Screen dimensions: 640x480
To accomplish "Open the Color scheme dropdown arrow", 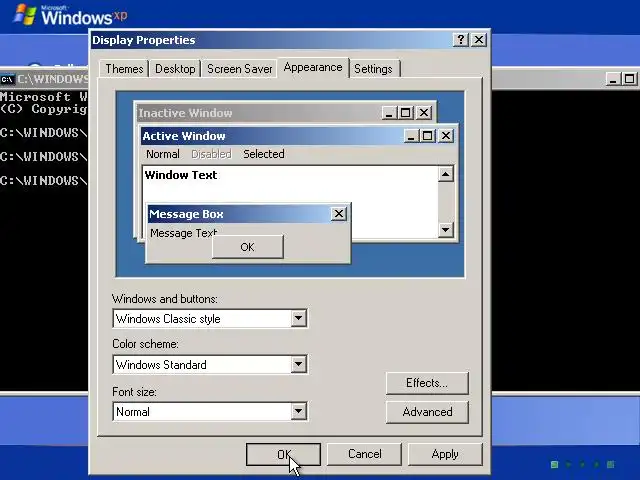I will click(298, 364).
